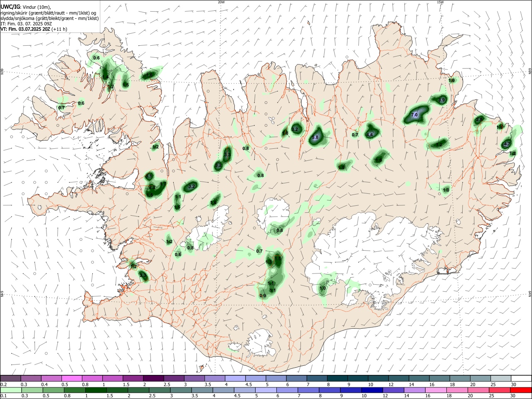Click the 4.4 precipitation value label
Viewport: 532px width, 399px height.
pos(369,134)
